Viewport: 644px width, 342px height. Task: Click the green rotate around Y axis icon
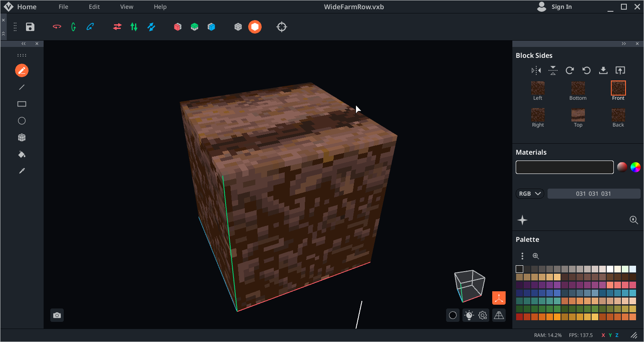(74, 27)
